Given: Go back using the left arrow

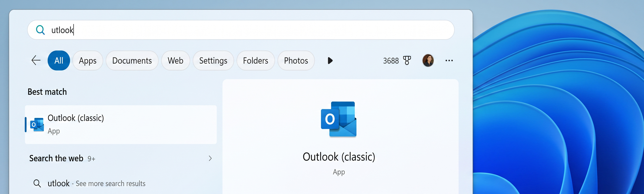Looking at the screenshot, I should (36, 60).
